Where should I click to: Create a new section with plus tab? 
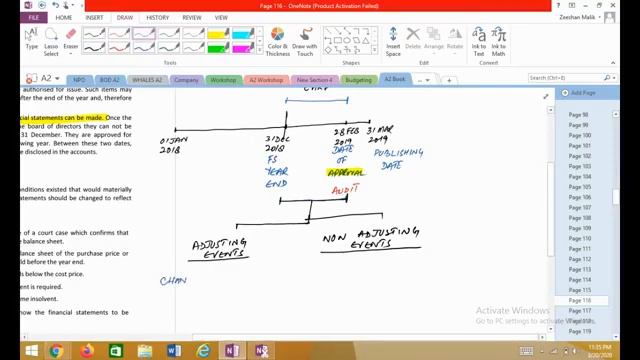point(449,80)
